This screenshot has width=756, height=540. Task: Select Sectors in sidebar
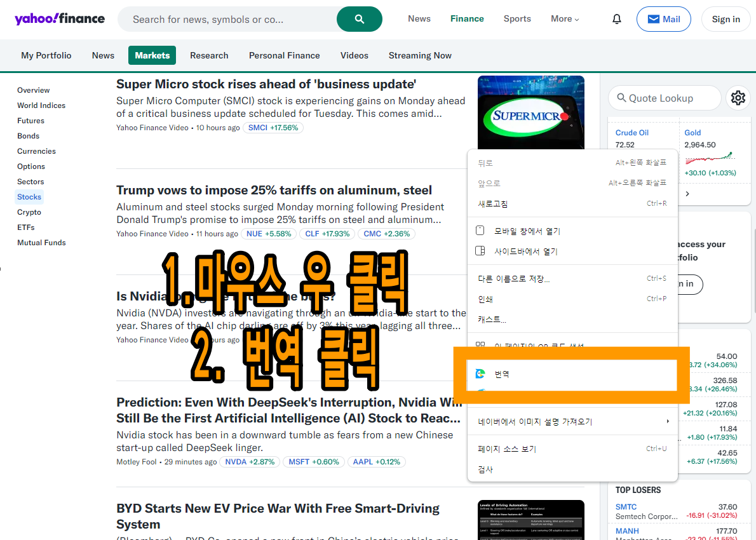click(x=30, y=182)
